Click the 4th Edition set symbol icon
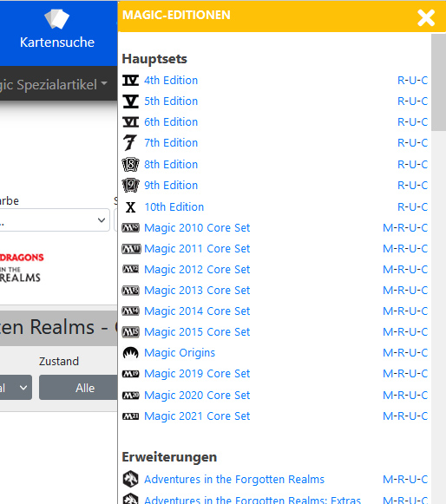Image resolution: width=446 pixels, height=504 pixels. coord(130,81)
